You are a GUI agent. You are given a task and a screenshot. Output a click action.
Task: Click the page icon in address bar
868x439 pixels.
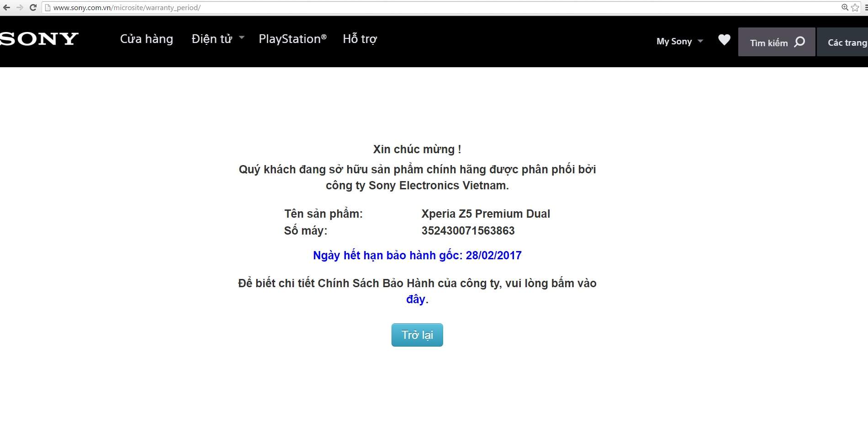click(48, 7)
